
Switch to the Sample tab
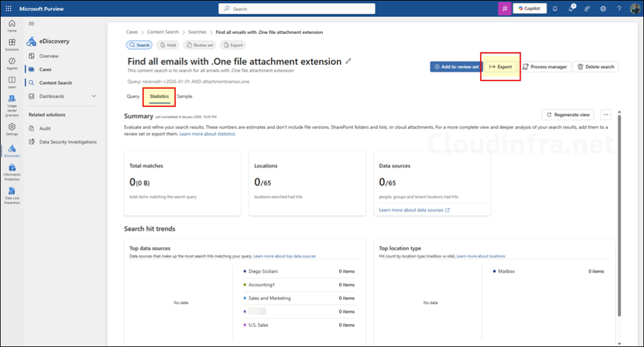coord(184,96)
